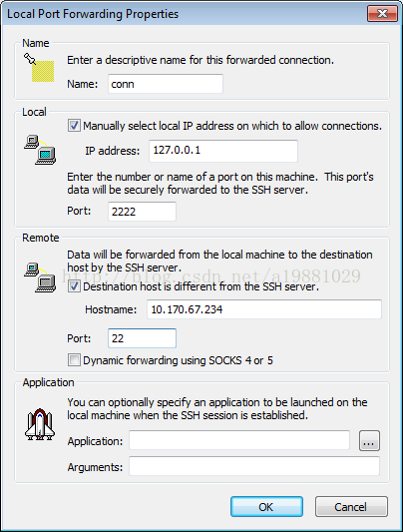This screenshot has width=403, height=532.
Task: Dismiss dialog with the Cancel button
Action: [351, 507]
